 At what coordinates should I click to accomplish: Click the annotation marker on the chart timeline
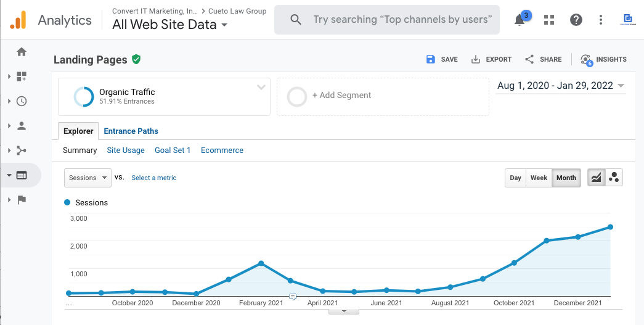[293, 297]
